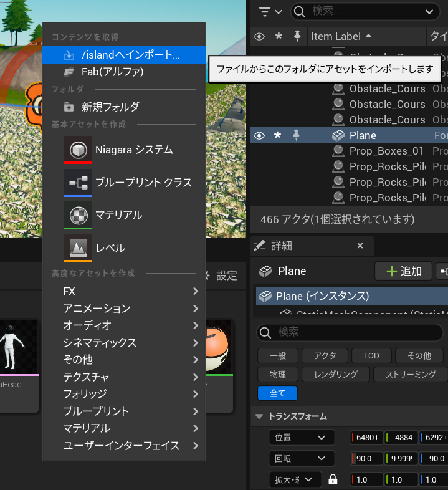Image resolution: width=448 pixels, height=490 pixels.
Task: Click the location Y value -4884 field
Action: pyautogui.click(x=401, y=438)
